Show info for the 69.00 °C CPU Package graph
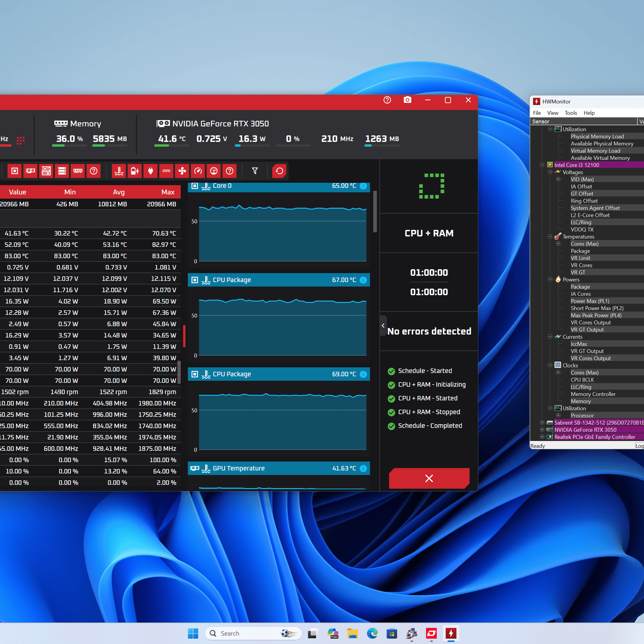The width and height of the screenshot is (644, 644). [x=363, y=374]
